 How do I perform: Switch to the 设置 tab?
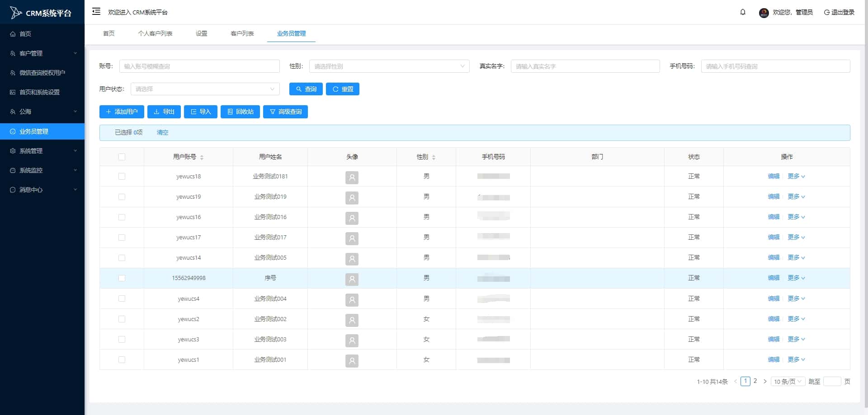(201, 33)
